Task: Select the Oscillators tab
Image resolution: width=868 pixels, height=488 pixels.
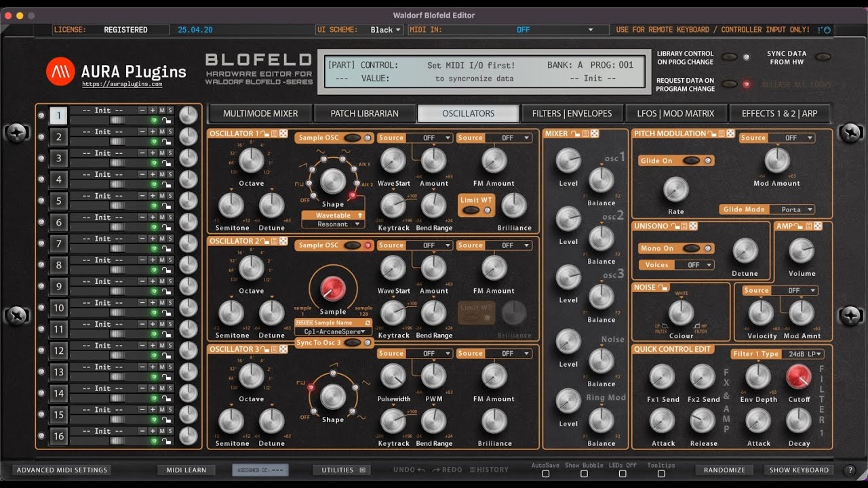Action: click(x=469, y=113)
